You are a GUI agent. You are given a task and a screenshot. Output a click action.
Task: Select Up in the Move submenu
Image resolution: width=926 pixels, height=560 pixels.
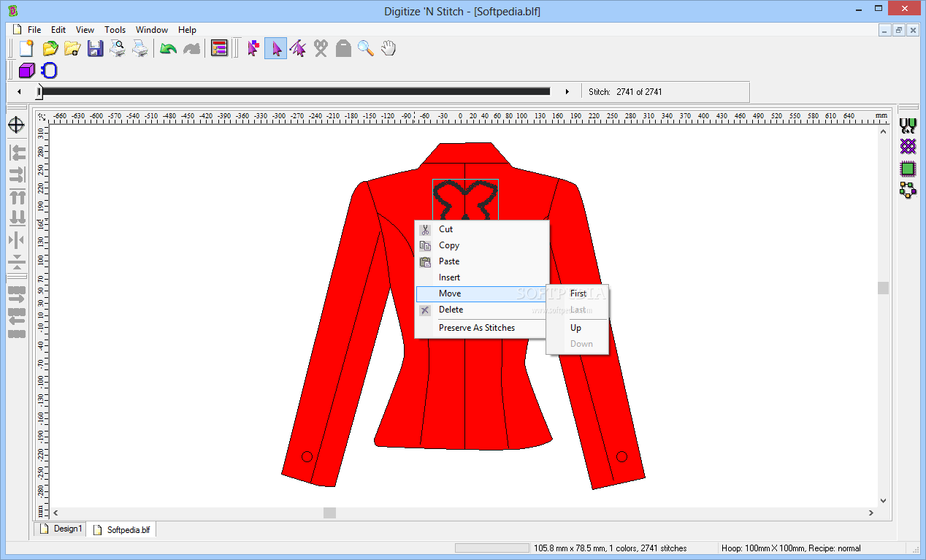pyautogui.click(x=578, y=328)
